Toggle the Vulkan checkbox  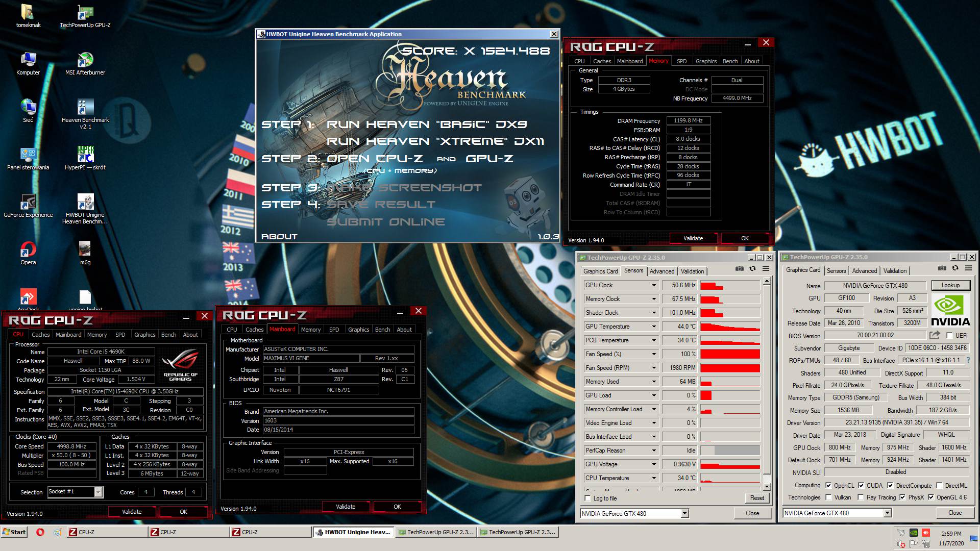828,497
